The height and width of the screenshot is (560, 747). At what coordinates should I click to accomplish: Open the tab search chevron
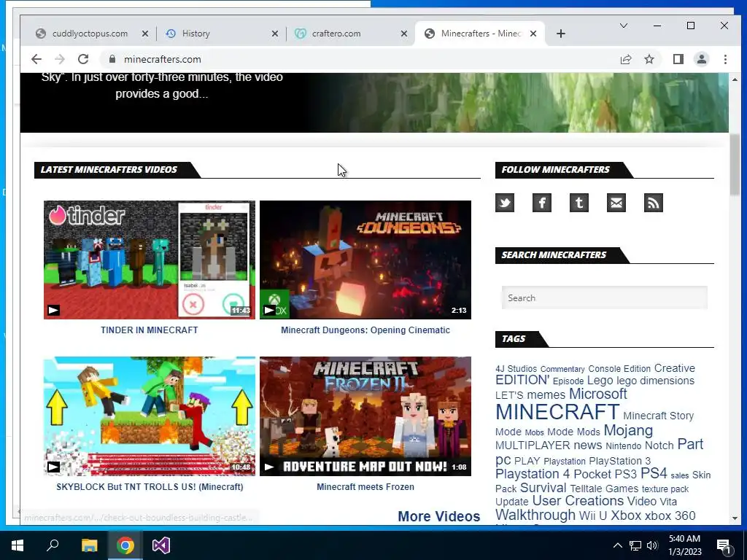[x=623, y=26]
